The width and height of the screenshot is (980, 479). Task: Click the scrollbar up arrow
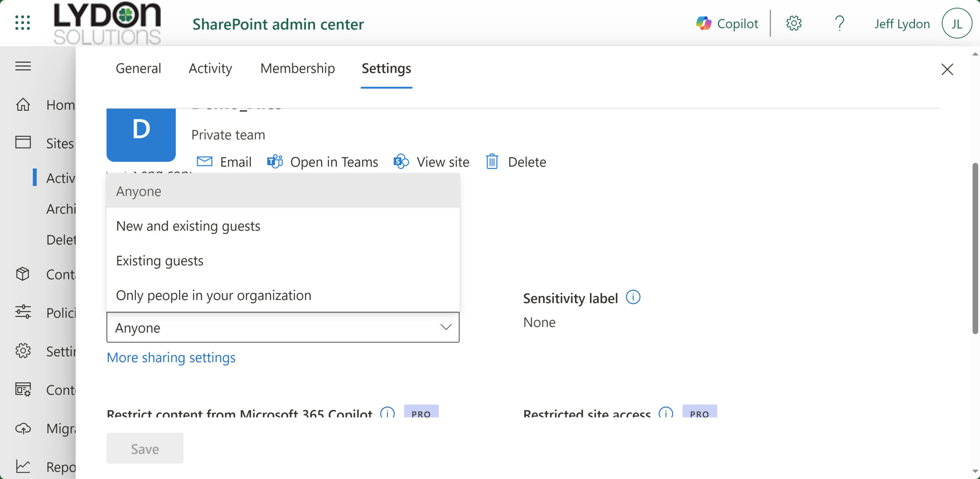click(975, 54)
